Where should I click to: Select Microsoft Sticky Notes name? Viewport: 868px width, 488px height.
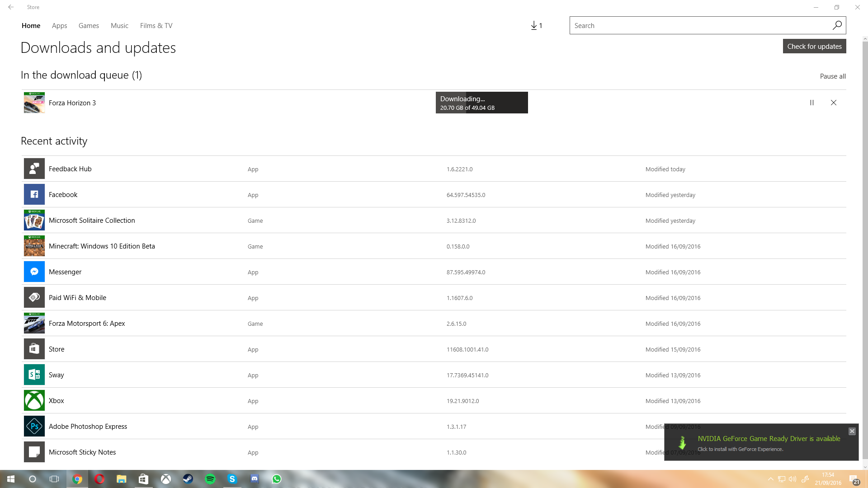tap(82, 452)
